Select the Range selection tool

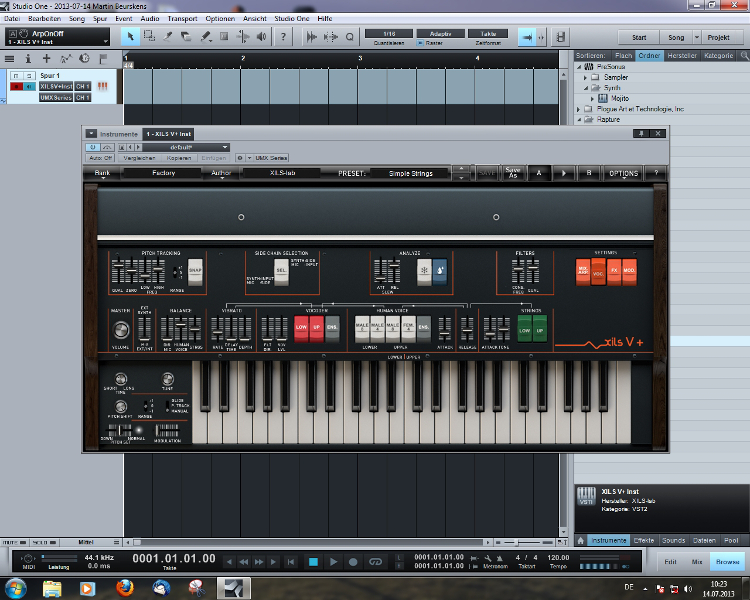149,36
